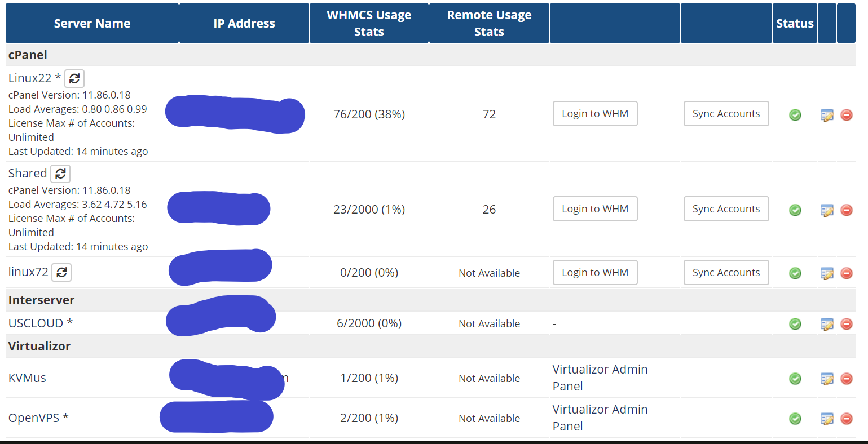The width and height of the screenshot is (868, 444).
Task: Sort servers by the Server Name column
Action: [92, 23]
